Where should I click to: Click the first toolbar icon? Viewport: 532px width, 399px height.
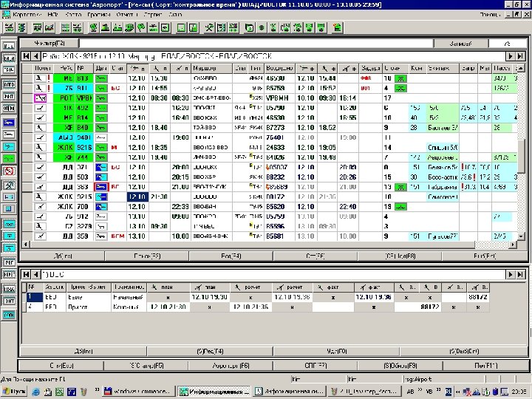click(9, 28)
